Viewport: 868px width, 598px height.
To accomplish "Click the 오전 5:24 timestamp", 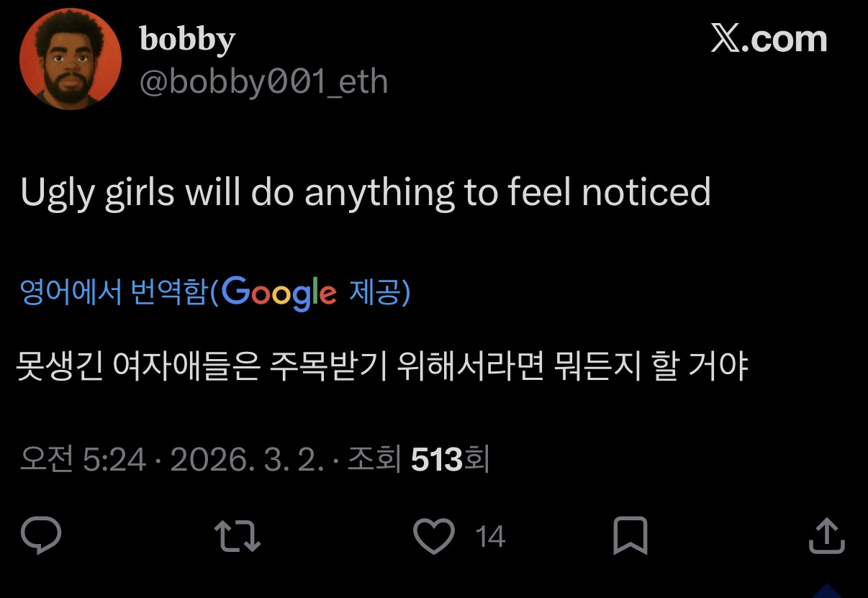I will [x=83, y=459].
